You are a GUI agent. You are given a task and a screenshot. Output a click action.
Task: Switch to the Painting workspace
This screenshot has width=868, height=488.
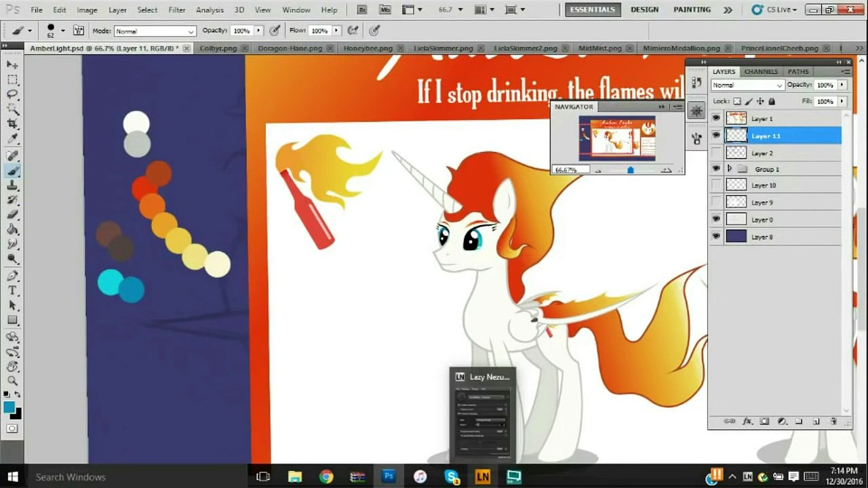[x=692, y=9]
